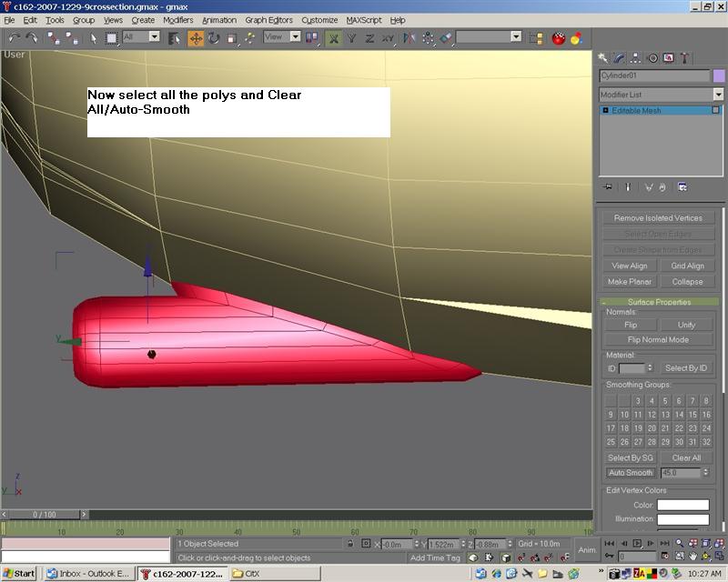Image resolution: width=728 pixels, height=582 pixels.
Task: Click the Select and Manipulate icon
Action: pyautogui.click(x=249, y=38)
